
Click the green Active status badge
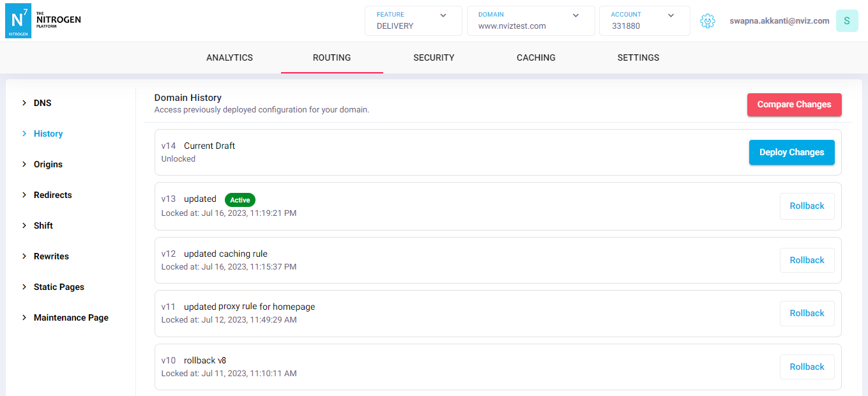click(x=240, y=200)
